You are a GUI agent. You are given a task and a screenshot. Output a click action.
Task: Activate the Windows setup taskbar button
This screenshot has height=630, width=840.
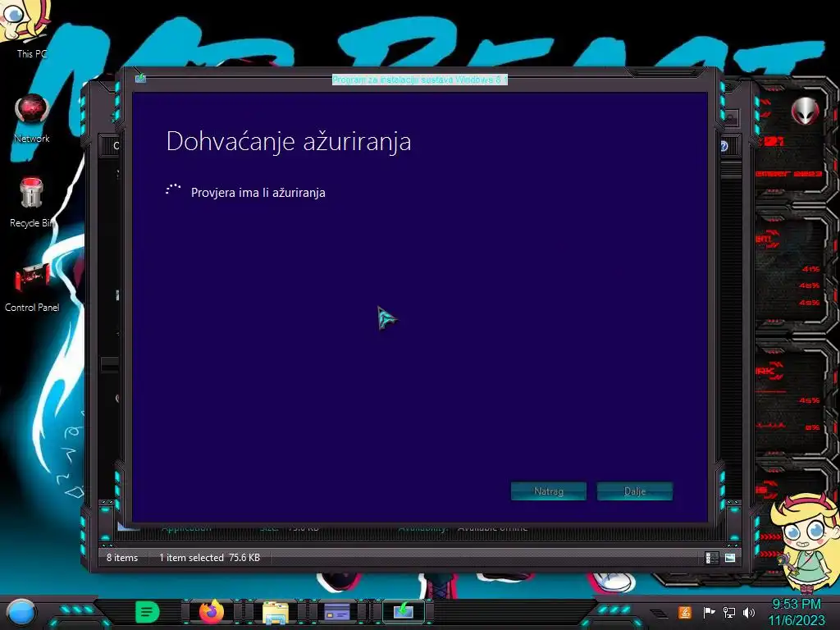[404, 610]
